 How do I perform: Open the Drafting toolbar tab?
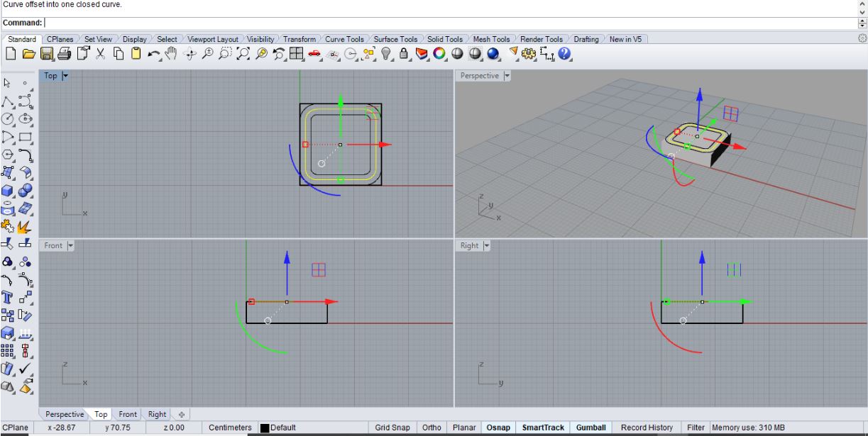[x=586, y=39]
